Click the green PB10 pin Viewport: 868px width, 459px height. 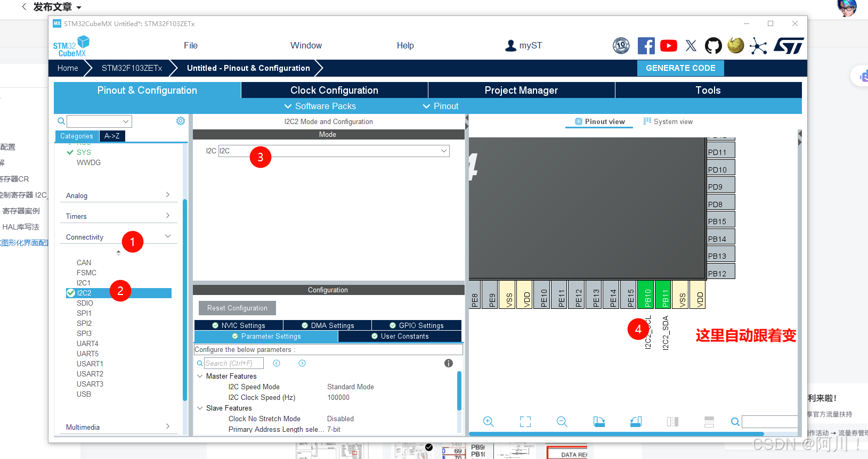[646, 294]
